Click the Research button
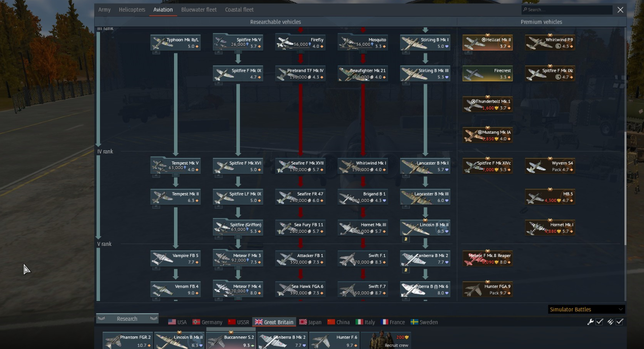This screenshot has height=349, width=644. pyautogui.click(x=127, y=318)
